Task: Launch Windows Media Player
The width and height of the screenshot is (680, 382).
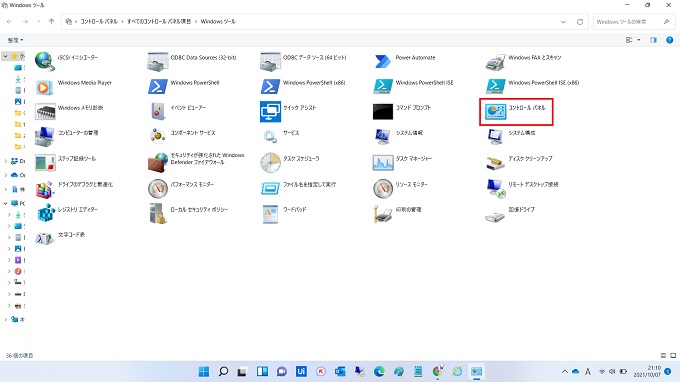Action: click(74, 86)
